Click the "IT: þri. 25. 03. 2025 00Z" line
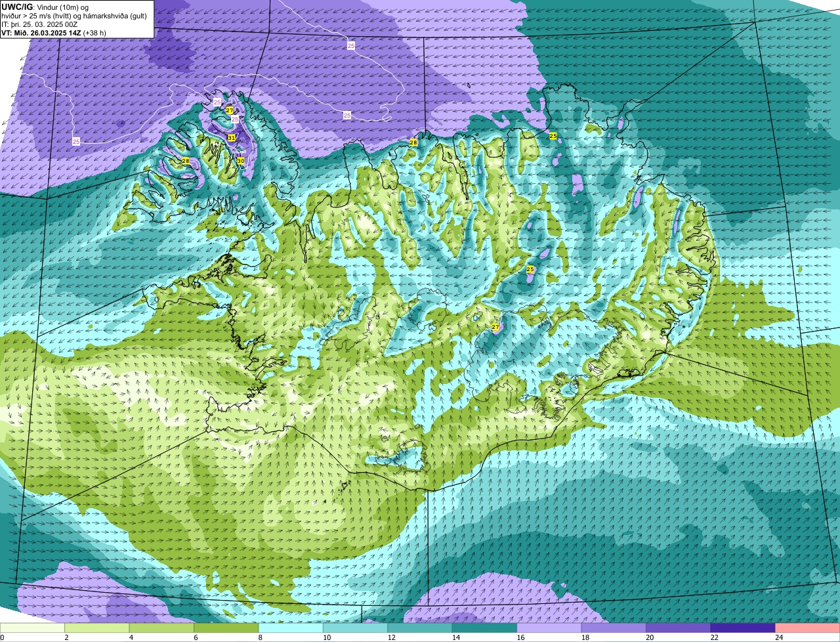The image size is (840, 642). click(x=40, y=24)
